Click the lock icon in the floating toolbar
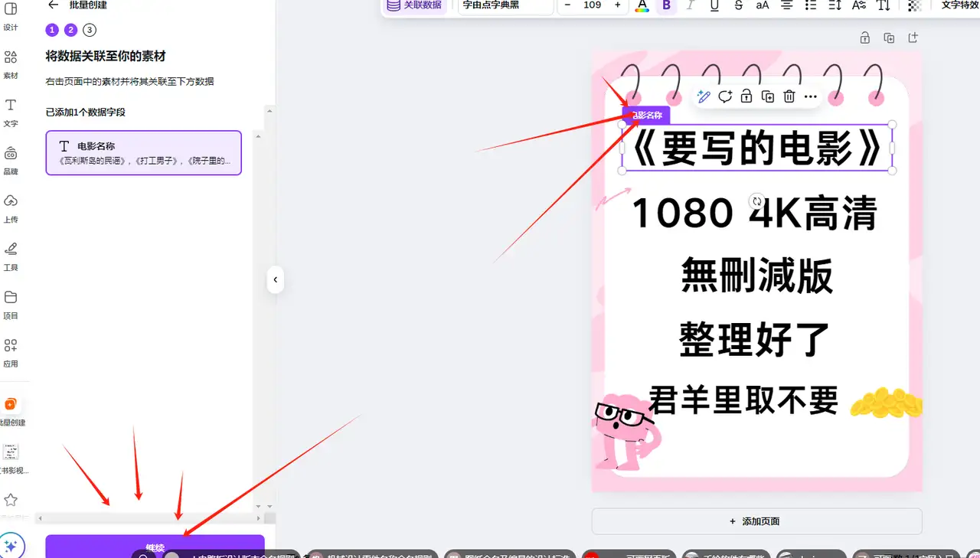The height and width of the screenshot is (558, 980). (x=746, y=96)
